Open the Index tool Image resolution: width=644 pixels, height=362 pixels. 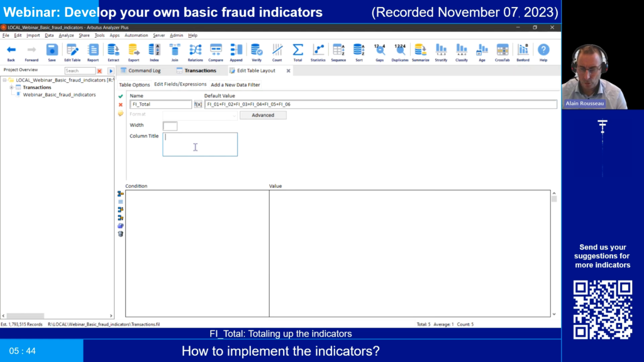[154, 53]
